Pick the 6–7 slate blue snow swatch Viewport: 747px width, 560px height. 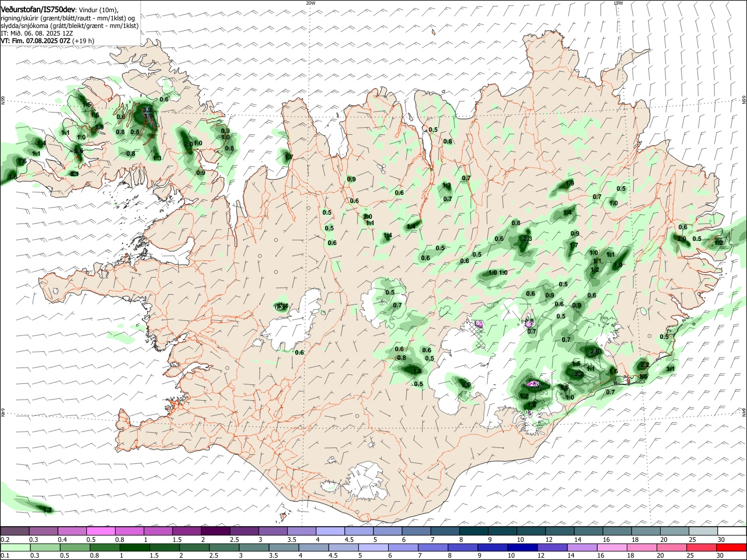point(416,531)
